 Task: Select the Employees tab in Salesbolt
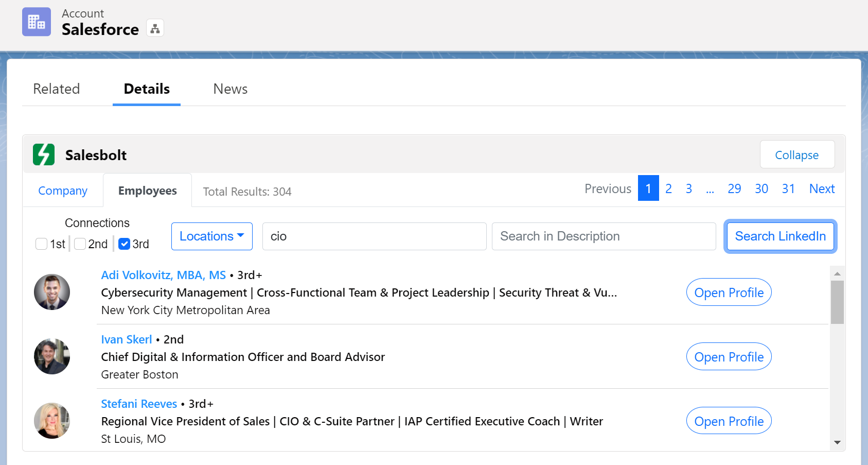click(x=148, y=191)
